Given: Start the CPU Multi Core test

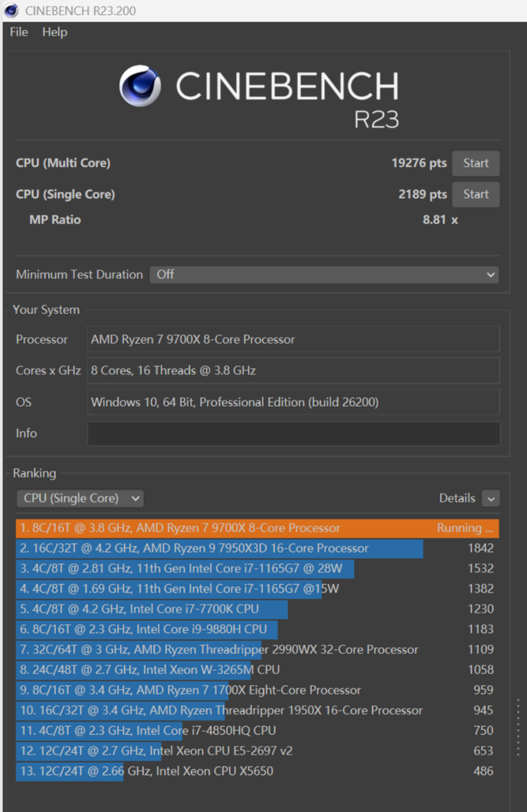Looking at the screenshot, I should pyautogui.click(x=476, y=163).
